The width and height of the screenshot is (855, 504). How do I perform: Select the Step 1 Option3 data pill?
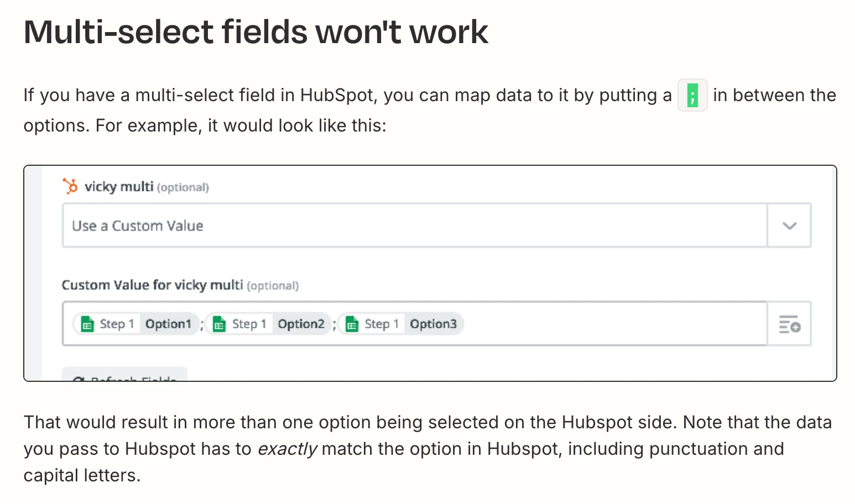401,324
